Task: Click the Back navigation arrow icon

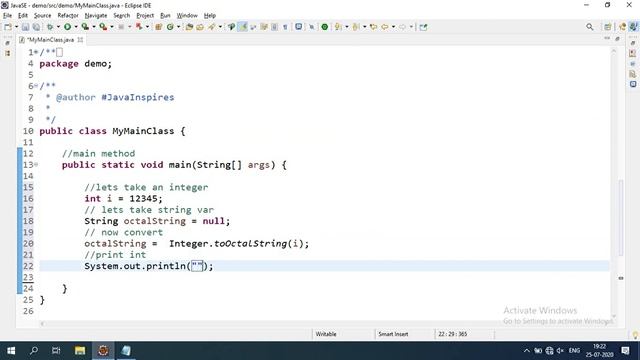Action: pyautogui.click(x=384, y=27)
